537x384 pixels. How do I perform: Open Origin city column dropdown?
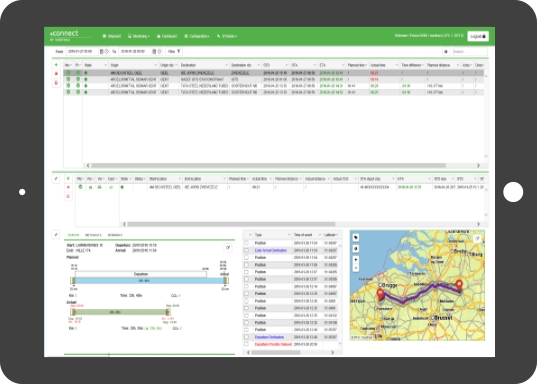pyautogui.click(x=176, y=65)
